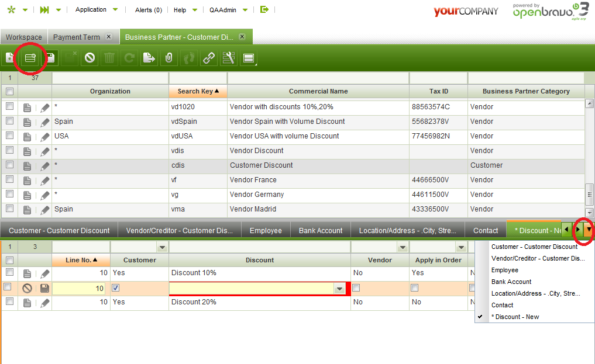The image size is (595, 364).
Task: Click the Cancel changes toolbar icon
Action: pyautogui.click(x=90, y=58)
